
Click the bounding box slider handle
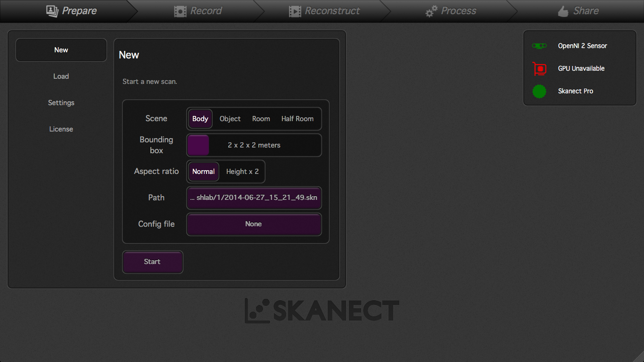point(198,145)
